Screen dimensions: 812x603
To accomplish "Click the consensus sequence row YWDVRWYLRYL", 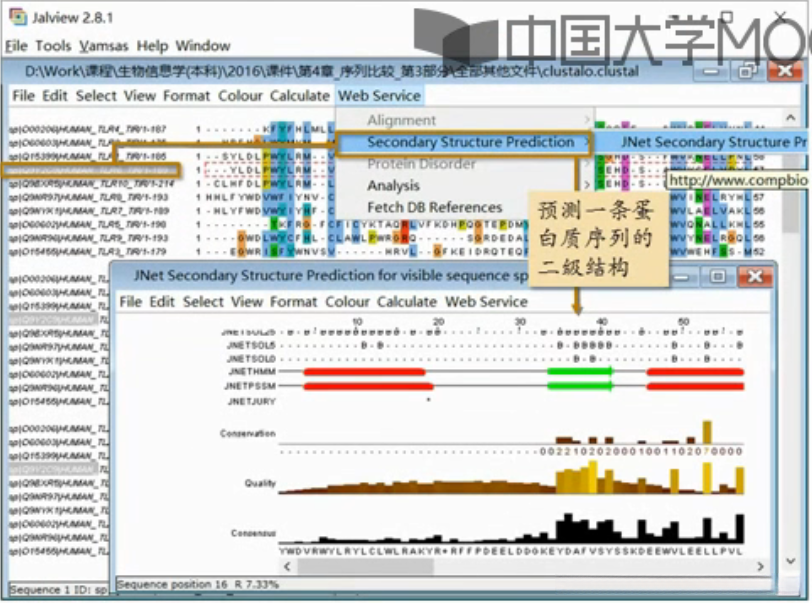I will 511,551.
